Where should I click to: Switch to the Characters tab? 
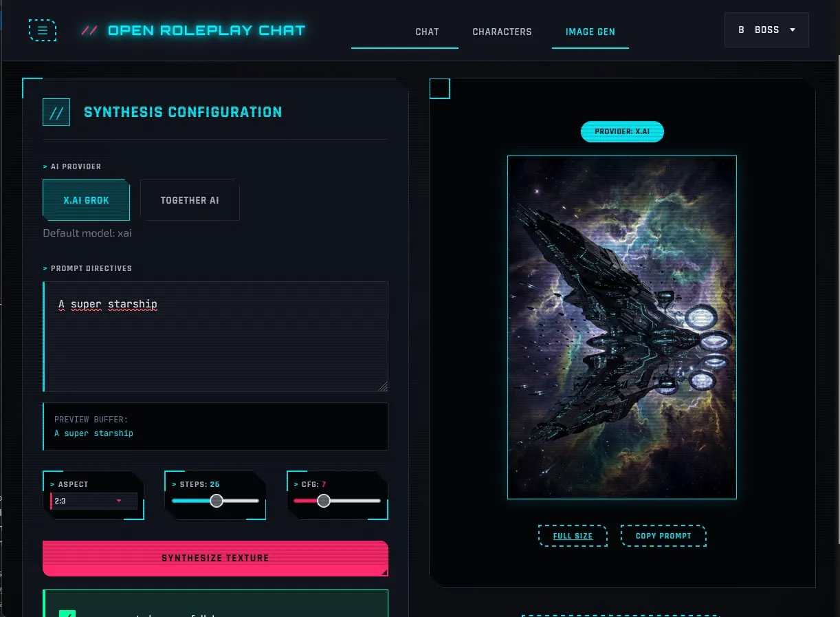(x=502, y=32)
